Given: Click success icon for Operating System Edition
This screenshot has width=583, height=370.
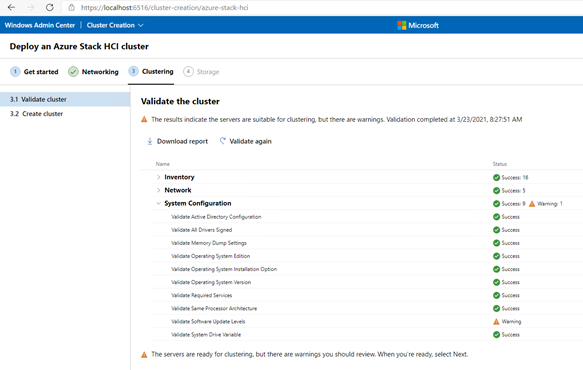Looking at the screenshot, I should pos(496,256).
